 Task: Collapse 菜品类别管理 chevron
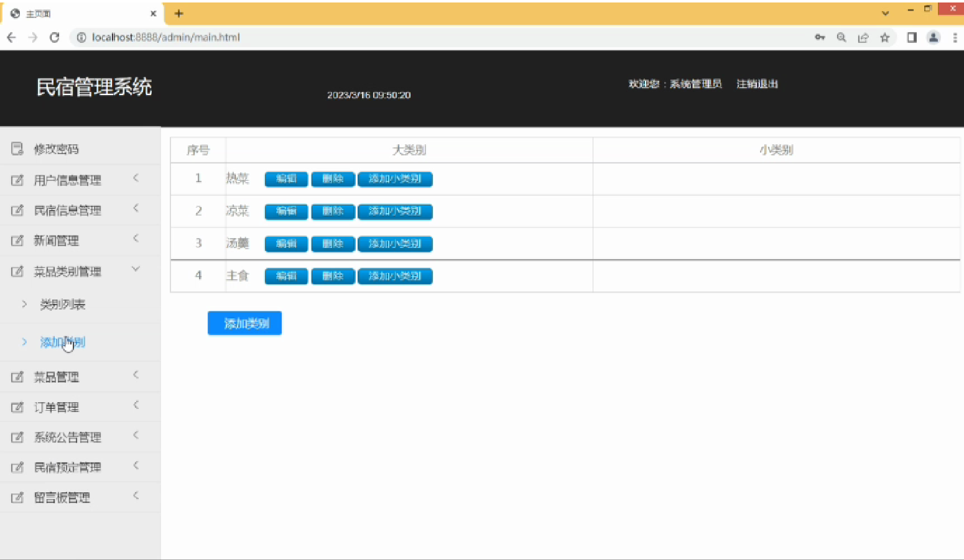[x=136, y=269]
